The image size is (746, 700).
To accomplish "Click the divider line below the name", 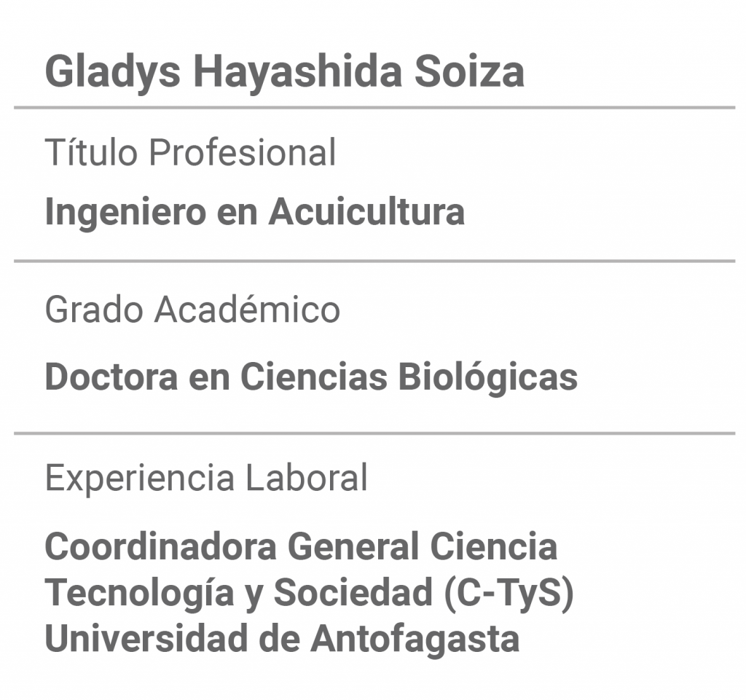I will (x=374, y=108).
